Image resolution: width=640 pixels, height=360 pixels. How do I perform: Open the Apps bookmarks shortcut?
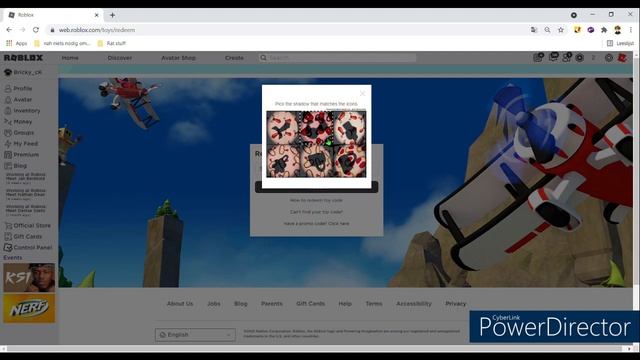point(17,43)
